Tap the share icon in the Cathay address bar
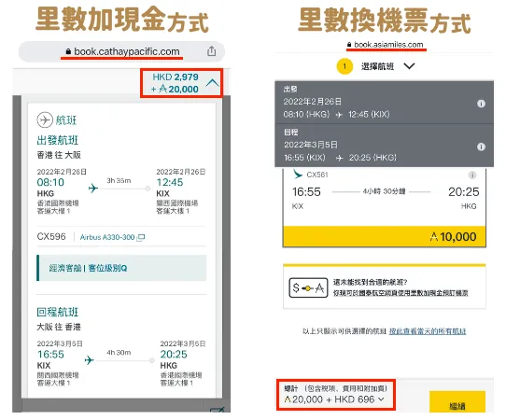Viewport: 506px width, 420px height. (211, 51)
